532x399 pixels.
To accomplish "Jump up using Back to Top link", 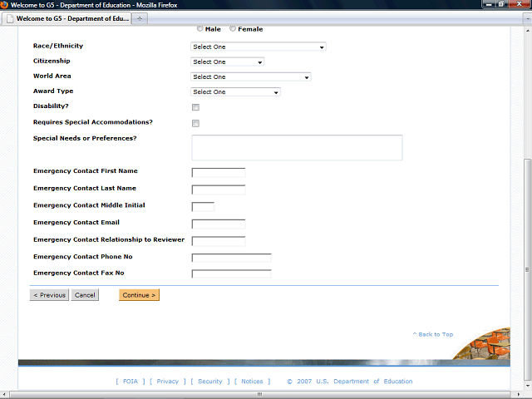I will point(433,334).
